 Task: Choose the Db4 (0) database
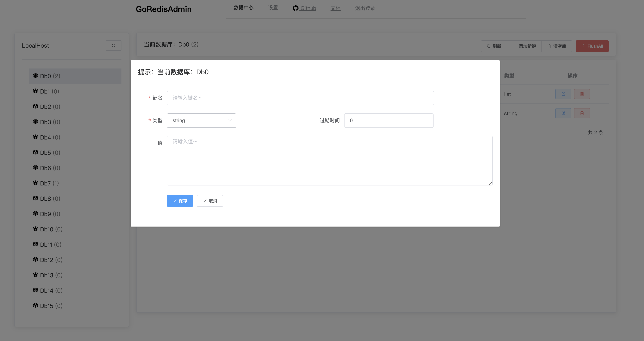pyautogui.click(x=75, y=137)
